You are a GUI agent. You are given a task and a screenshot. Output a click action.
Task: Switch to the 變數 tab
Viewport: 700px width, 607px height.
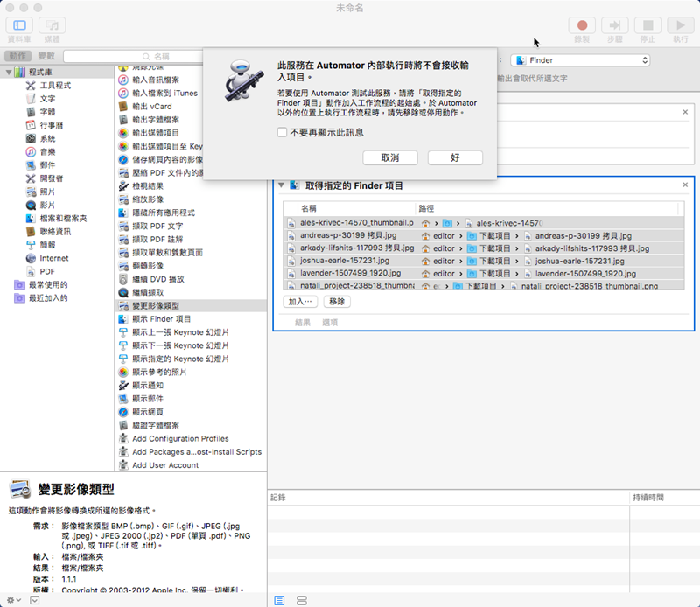pos(45,56)
